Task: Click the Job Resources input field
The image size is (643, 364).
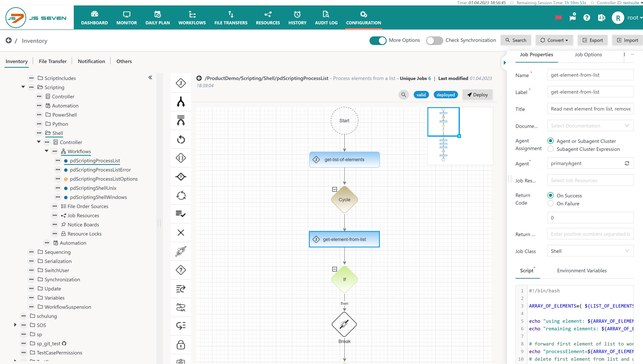Action: tap(590, 180)
